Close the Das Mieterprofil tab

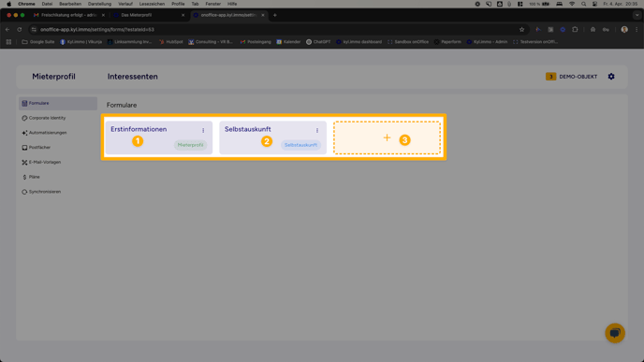183,15
